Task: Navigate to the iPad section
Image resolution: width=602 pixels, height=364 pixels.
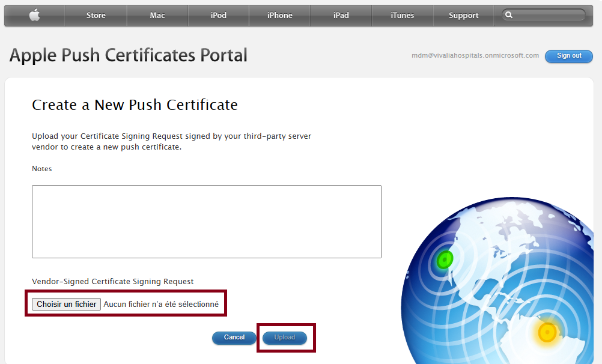Action: tap(341, 16)
